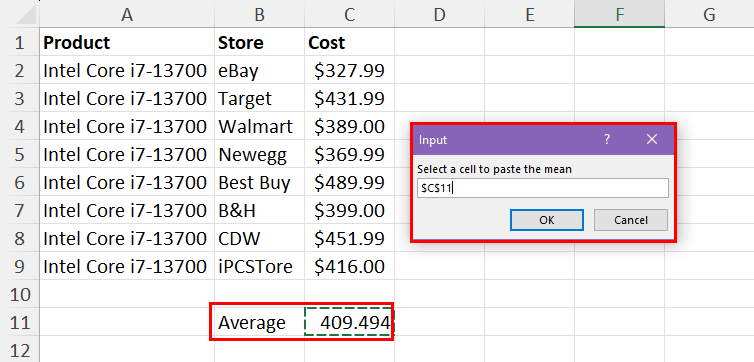Click the Intel Core i7-13700 cell in row 9

(x=127, y=266)
